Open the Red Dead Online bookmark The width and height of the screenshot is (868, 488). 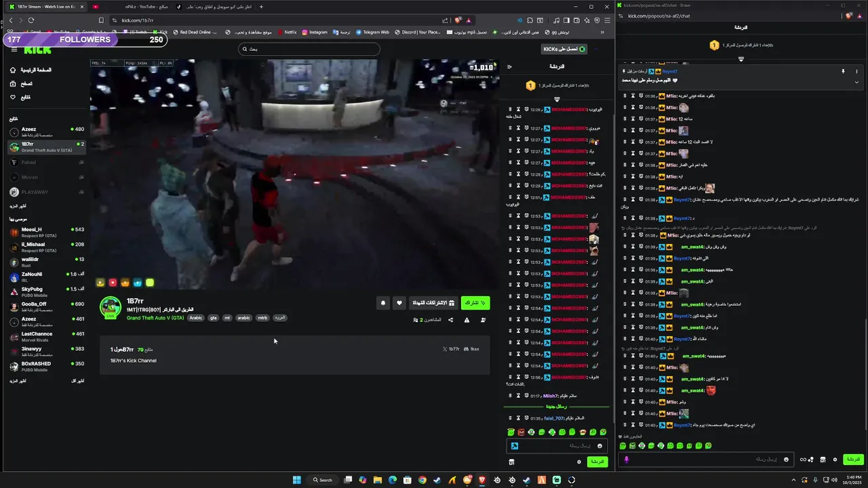(194, 32)
